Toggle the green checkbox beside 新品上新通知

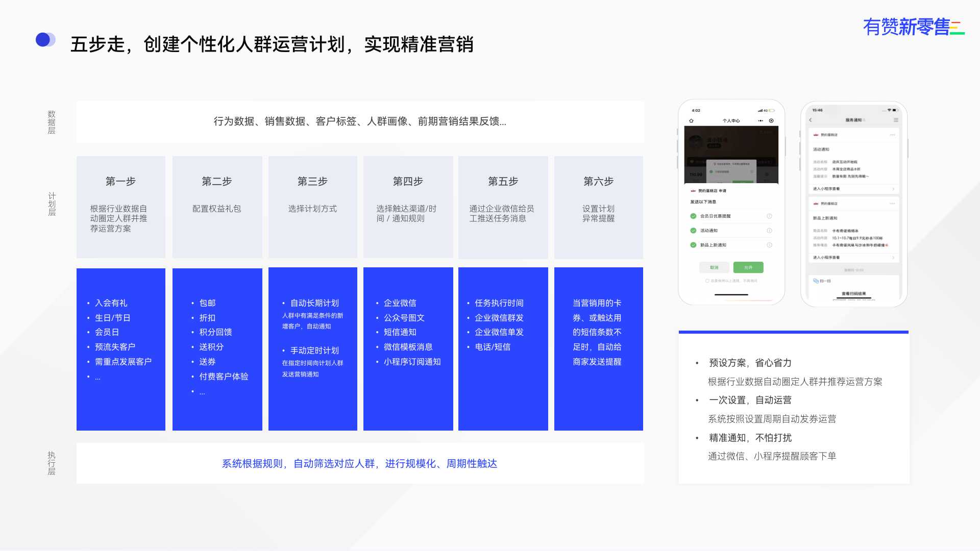[693, 245]
